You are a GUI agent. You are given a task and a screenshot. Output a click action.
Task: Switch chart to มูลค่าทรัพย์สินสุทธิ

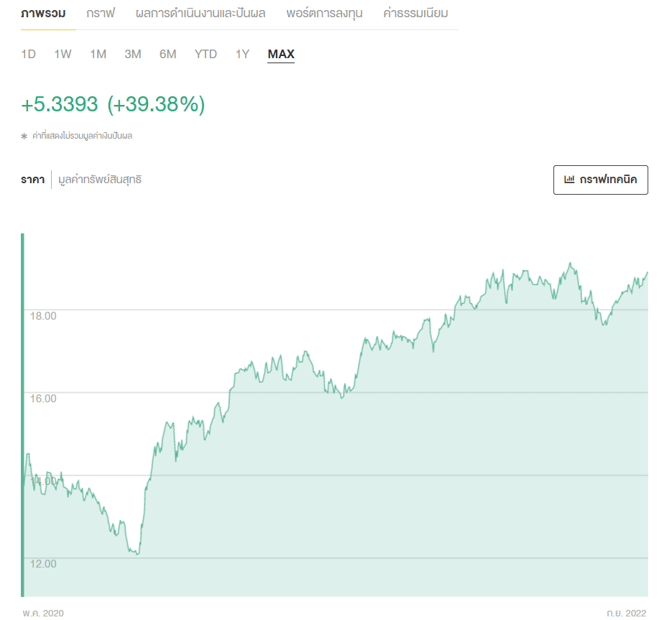pos(100,180)
